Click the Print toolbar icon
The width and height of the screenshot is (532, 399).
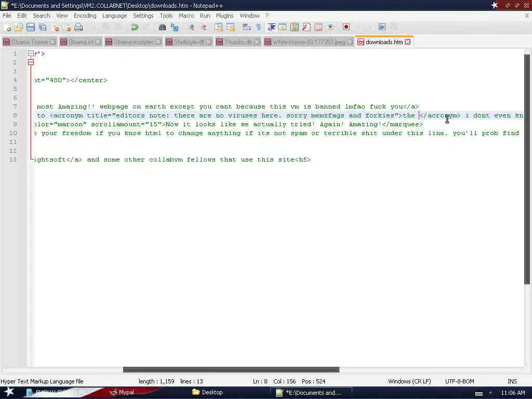click(x=78, y=27)
